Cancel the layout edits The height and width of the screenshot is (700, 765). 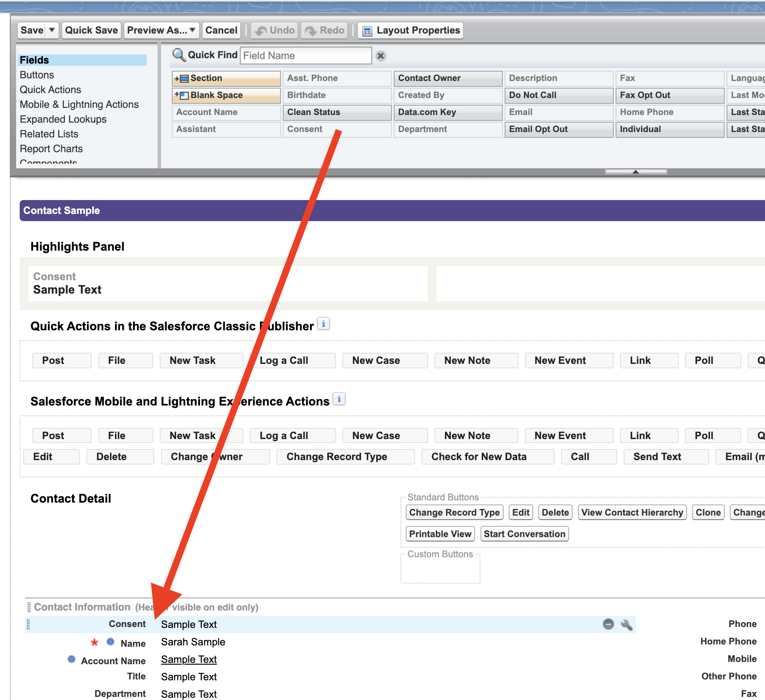pos(221,30)
